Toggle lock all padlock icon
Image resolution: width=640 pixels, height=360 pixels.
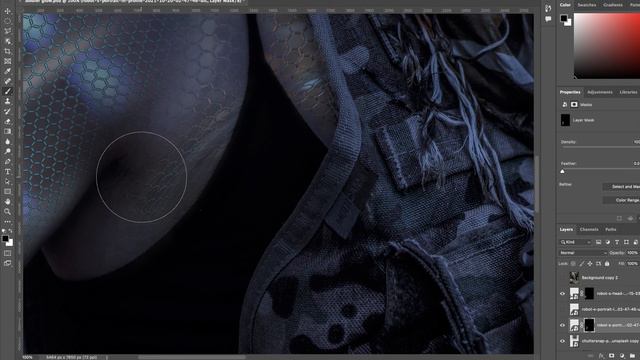[607, 264]
